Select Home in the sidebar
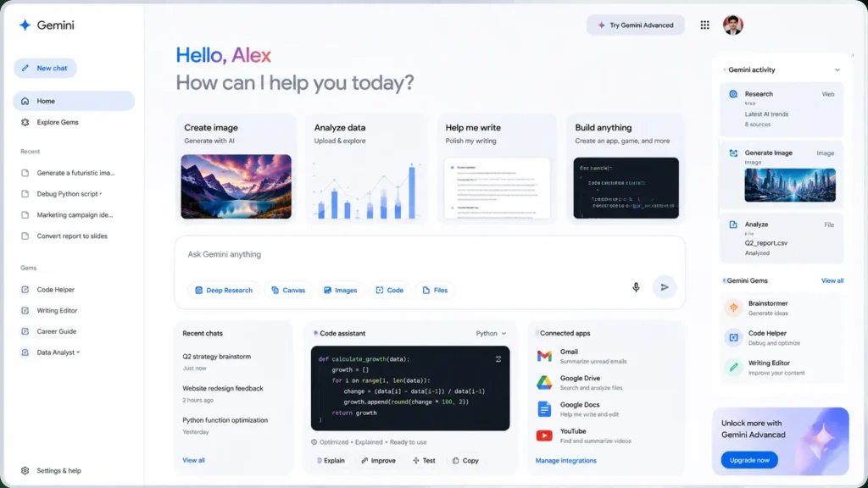868x488 pixels. tap(74, 102)
